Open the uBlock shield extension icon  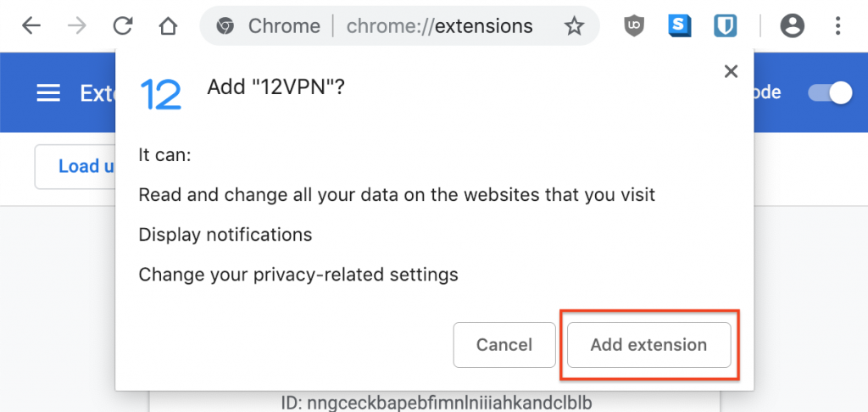coord(634,26)
